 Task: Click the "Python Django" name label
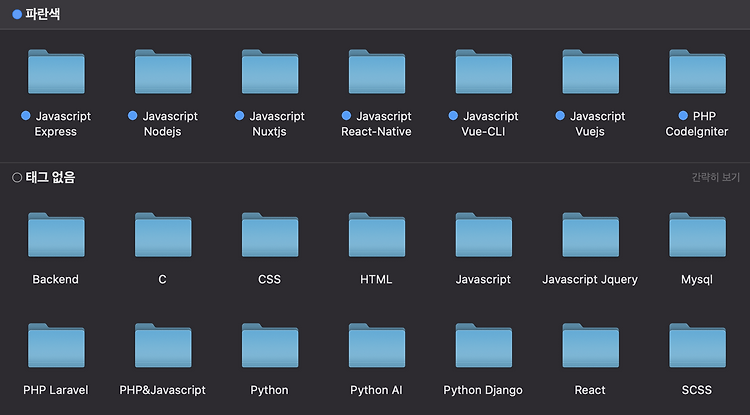click(x=483, y=391)
